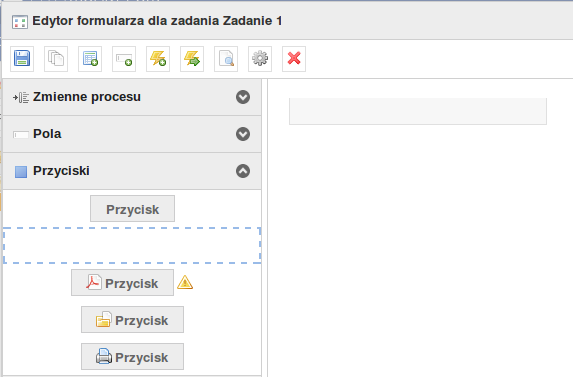Image resolution: width=573 pixels, height=377 pixels.
Task: Click the Przycisk button with folder icon
Action: click(132, 320)
